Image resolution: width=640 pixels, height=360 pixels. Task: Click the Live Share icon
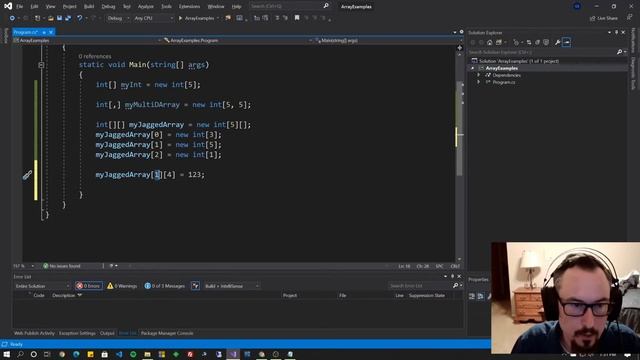[x=592, y=18]
